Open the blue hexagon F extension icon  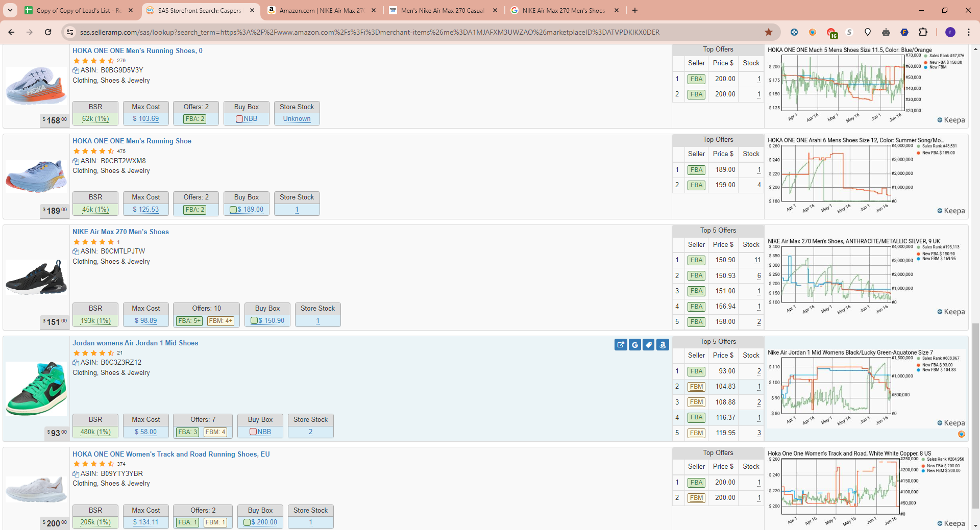coord(904,32)
